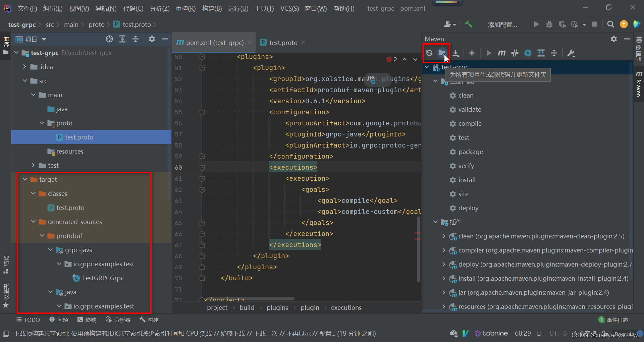Screen dimensions: 644x342
Task: Toggle skip tests mode lightning icon
Action: [x=528, y=53]
